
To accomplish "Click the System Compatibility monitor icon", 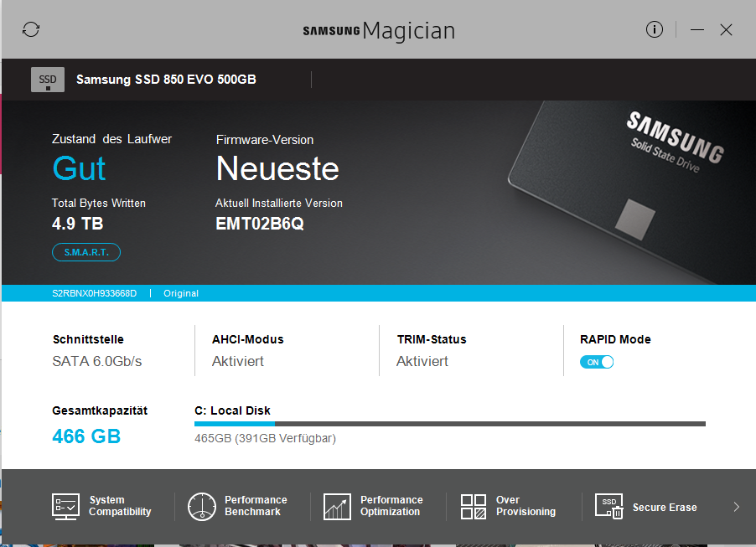I will coord(65,507).
